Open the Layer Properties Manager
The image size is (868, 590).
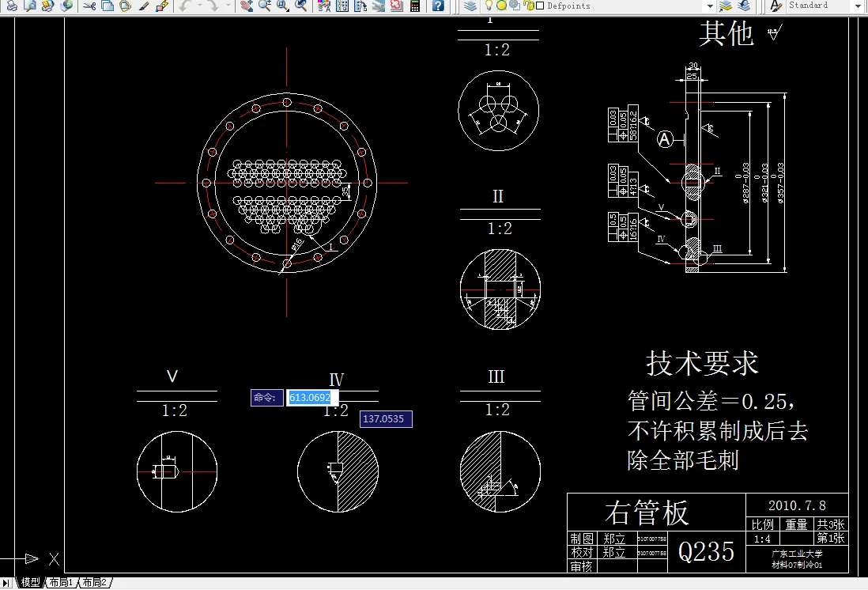pos(470,6)
